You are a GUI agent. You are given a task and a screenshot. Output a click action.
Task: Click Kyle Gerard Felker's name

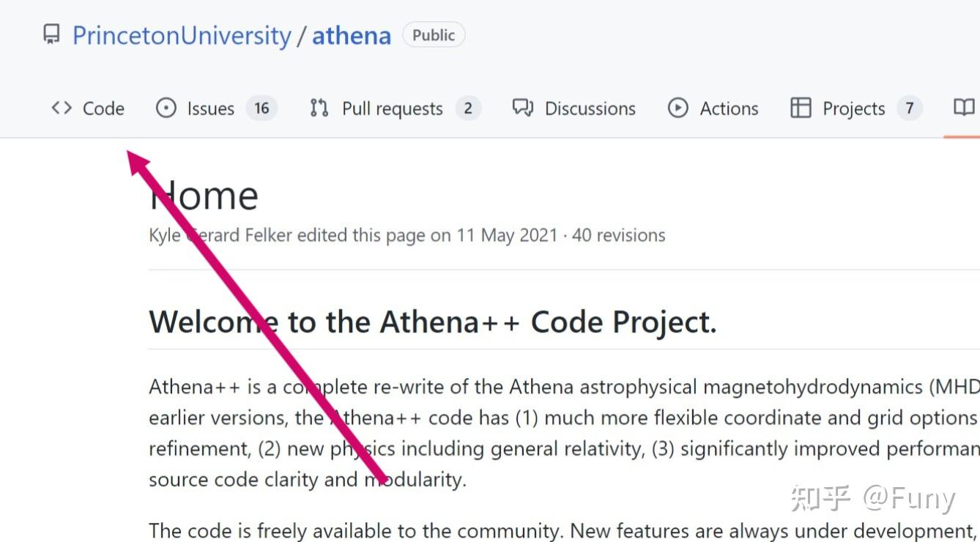coord(220,234)
